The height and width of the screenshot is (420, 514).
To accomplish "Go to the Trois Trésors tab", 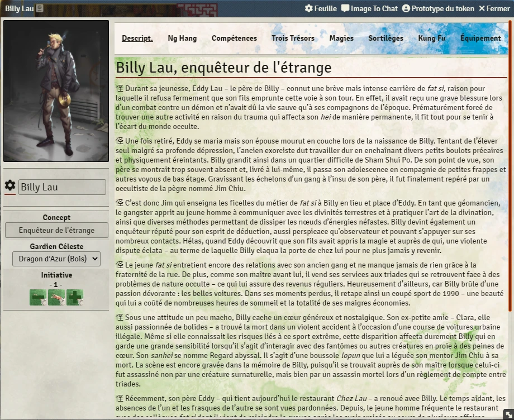I will (293, 39).
